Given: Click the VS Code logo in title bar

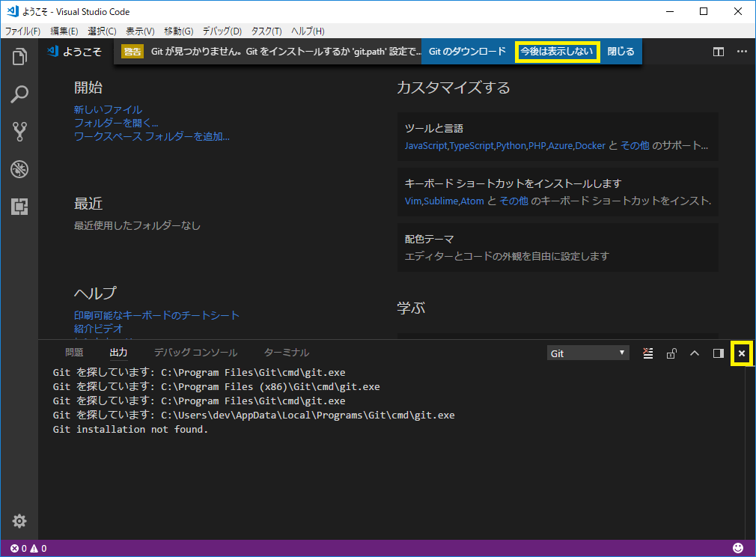Looking at the screenshot, I should (x=13, y=11).
